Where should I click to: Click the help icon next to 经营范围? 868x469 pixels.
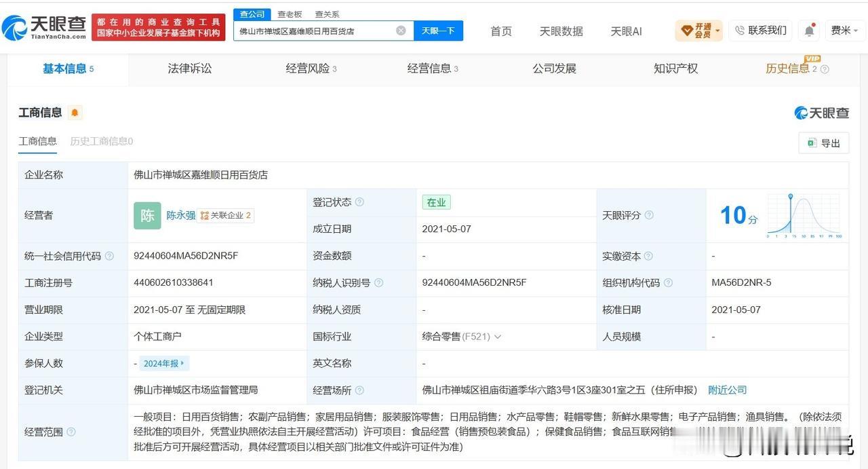(x=71, y=432)
